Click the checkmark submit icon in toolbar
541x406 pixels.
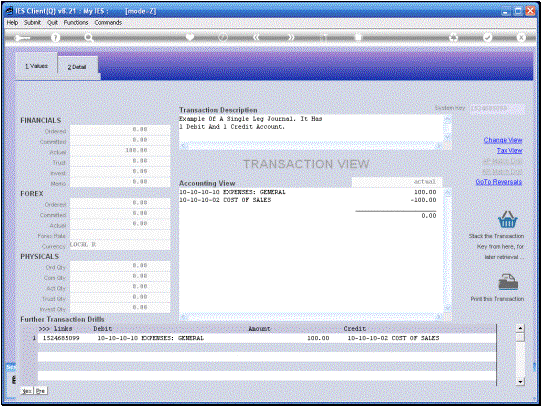487,37
